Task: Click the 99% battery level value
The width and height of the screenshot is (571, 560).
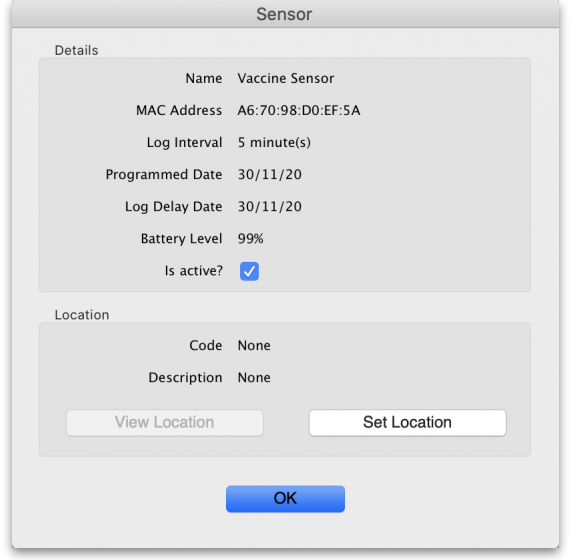Action: click(x=251, y=238)
